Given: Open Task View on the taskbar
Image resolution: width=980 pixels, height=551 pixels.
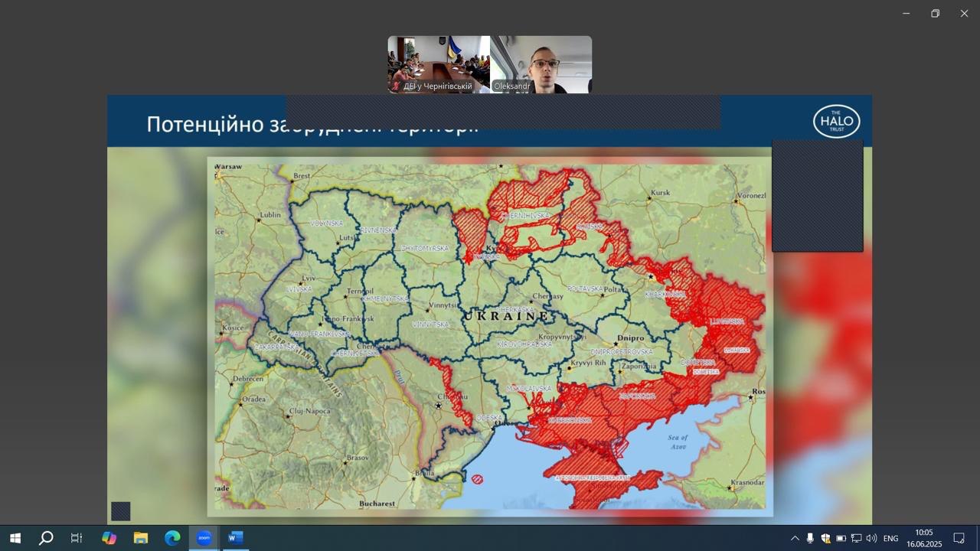Looking at the screenshot, I should coord(77,538).
